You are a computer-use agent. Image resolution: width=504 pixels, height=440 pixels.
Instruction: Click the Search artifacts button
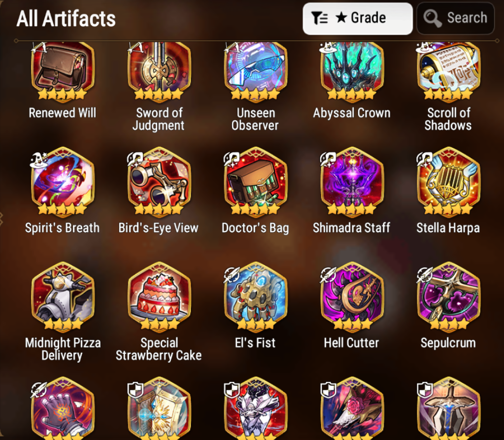(x=455, y=18)
